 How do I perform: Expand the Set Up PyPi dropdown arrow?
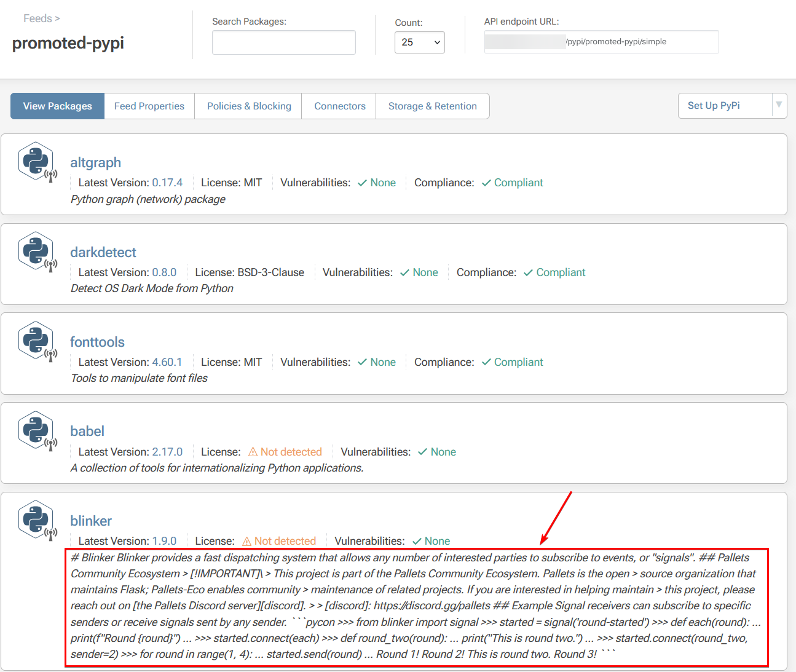[x=779, y=105]
